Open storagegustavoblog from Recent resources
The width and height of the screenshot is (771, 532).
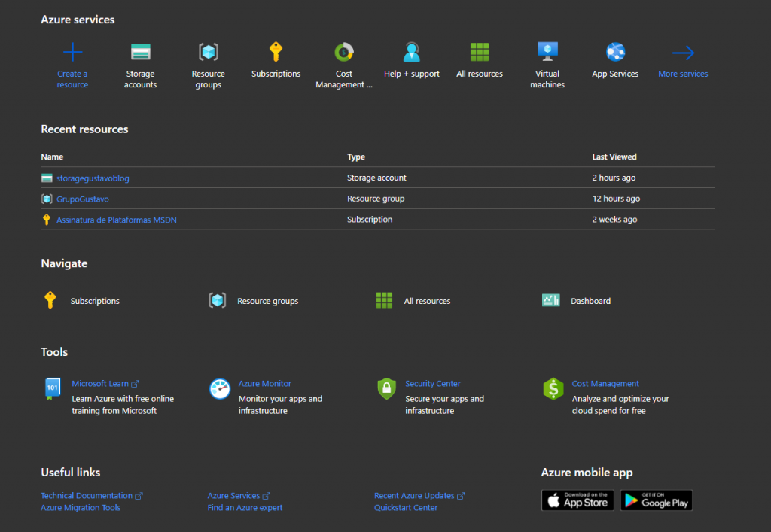91,178
